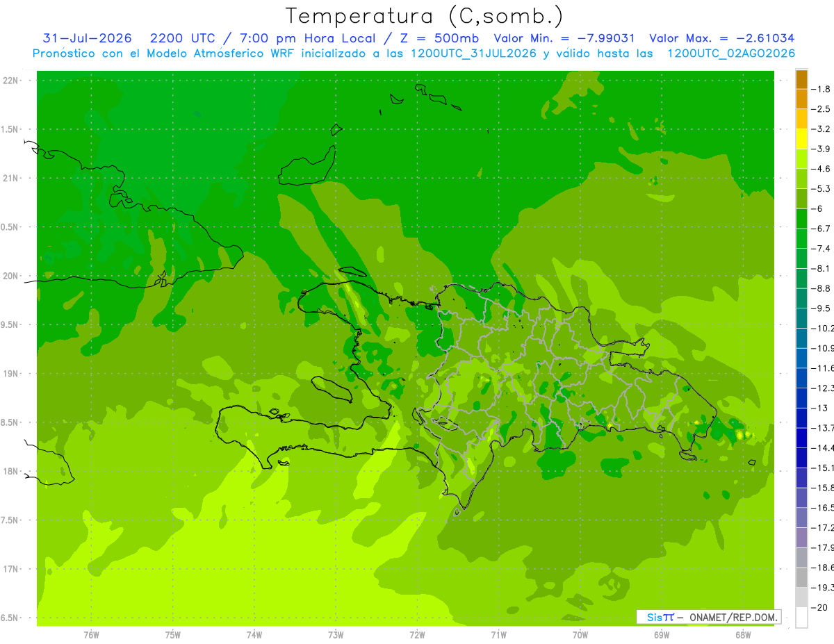The image size is (834, 644).
Task: Click the '74W' longitude axis label
Action: click(254, 635)
